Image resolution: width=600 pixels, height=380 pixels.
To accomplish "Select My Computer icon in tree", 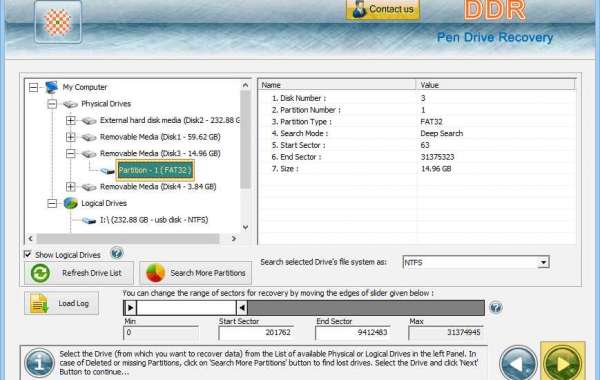I will (x=52, y=87).
